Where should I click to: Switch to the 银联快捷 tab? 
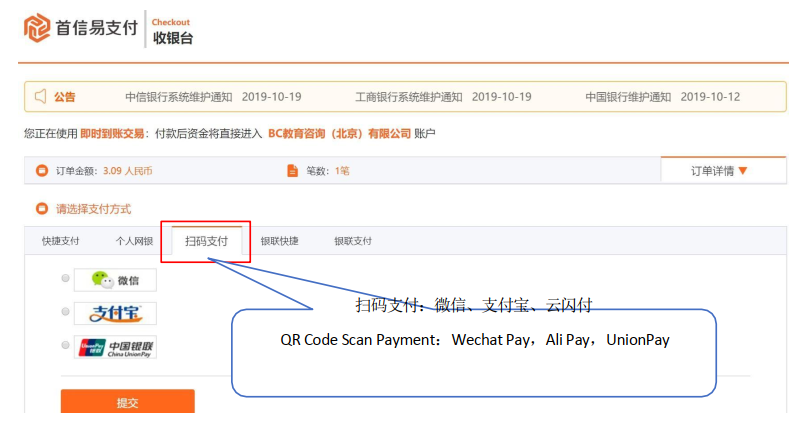point(279,241)
